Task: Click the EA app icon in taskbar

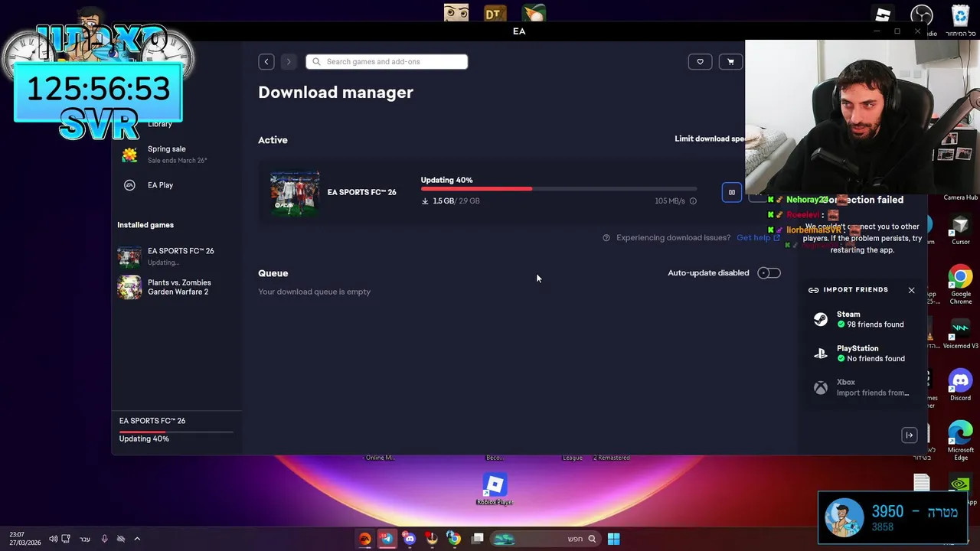Action: 365,539
